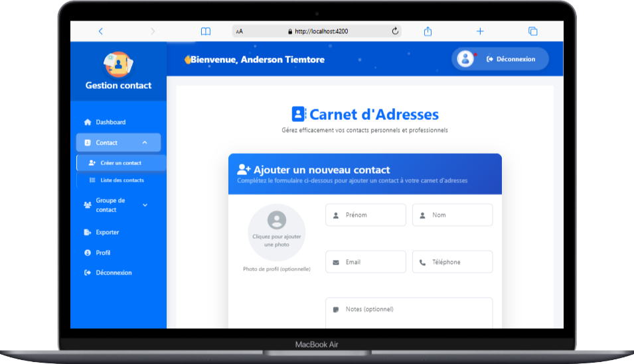Expand the Groupe de contact submenu
Screen dimensions: 634x364
point(145,205)
